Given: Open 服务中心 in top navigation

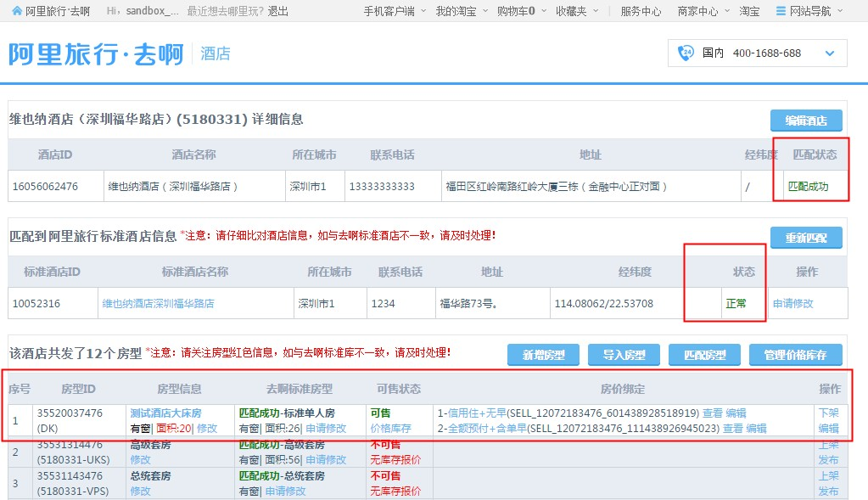Looking at the screenshot, I should coord(641,11).
